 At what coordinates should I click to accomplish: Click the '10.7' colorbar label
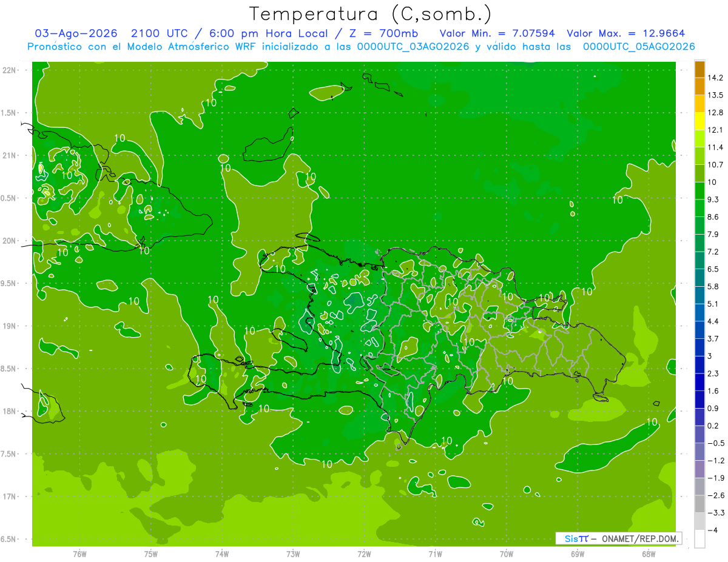click(715, 165)
